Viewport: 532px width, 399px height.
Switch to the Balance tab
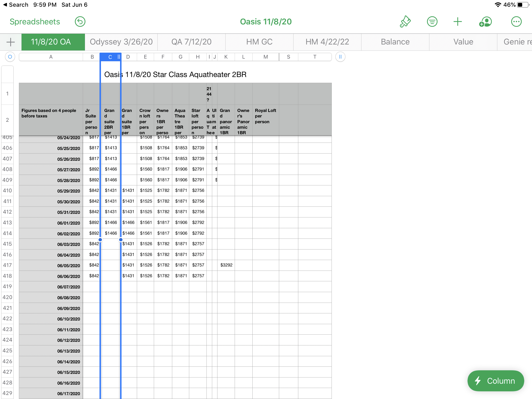tap(395, 42)
